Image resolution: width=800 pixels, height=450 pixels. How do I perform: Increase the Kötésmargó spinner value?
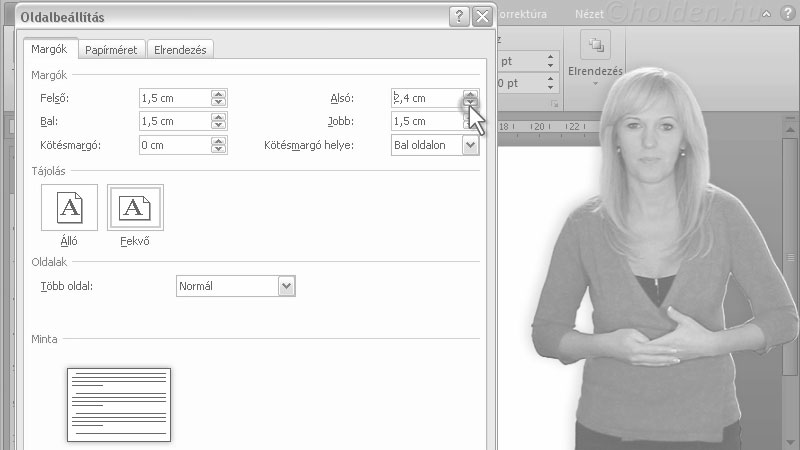pos(219,141)
